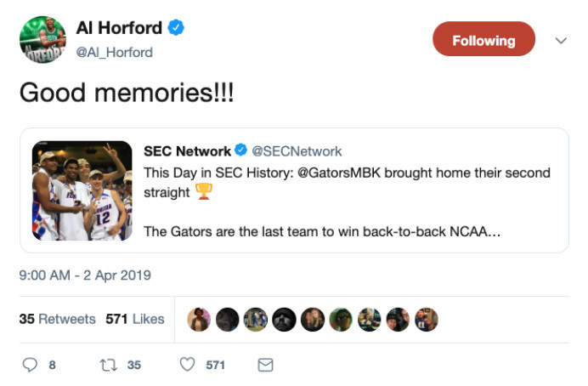The image size is (588, 386).
Task: View the 35 Retweets list
Action: point(57,319)
